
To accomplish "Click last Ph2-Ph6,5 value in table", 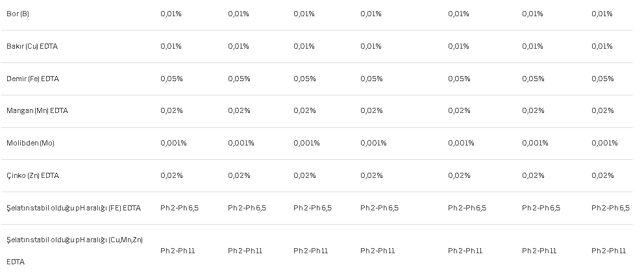I will point(611,208).
